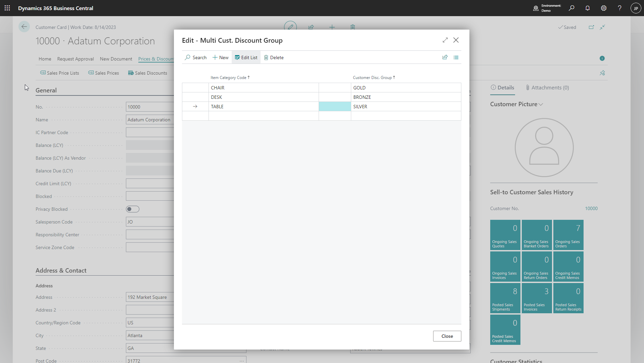Click the edit pencil on customer card
The image size is (644, 363).
point(290,27)
